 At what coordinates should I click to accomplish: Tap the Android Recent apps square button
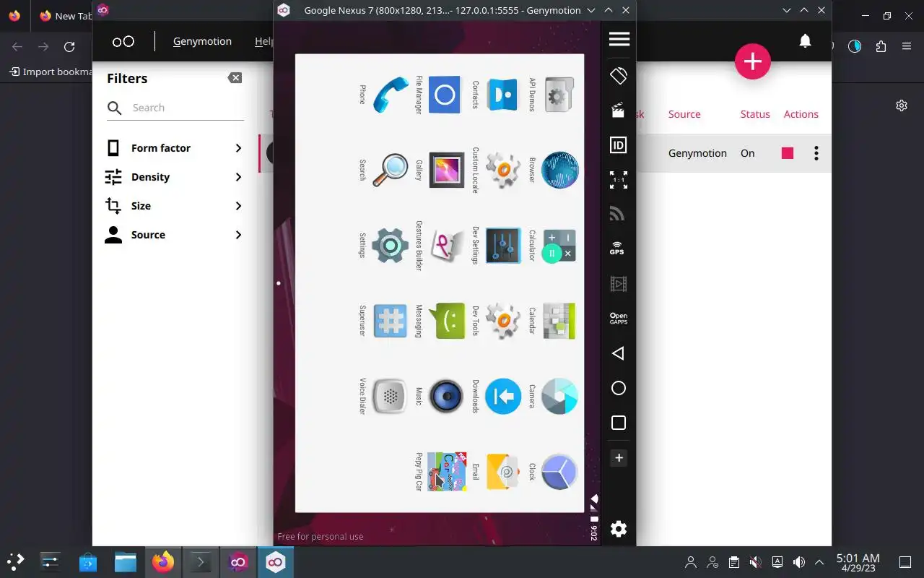click(x=619, y=423)
